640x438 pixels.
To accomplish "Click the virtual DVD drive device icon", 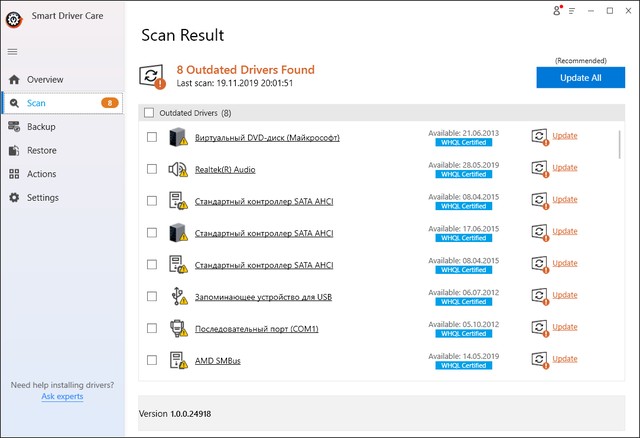I will click(x=178, y=137).
